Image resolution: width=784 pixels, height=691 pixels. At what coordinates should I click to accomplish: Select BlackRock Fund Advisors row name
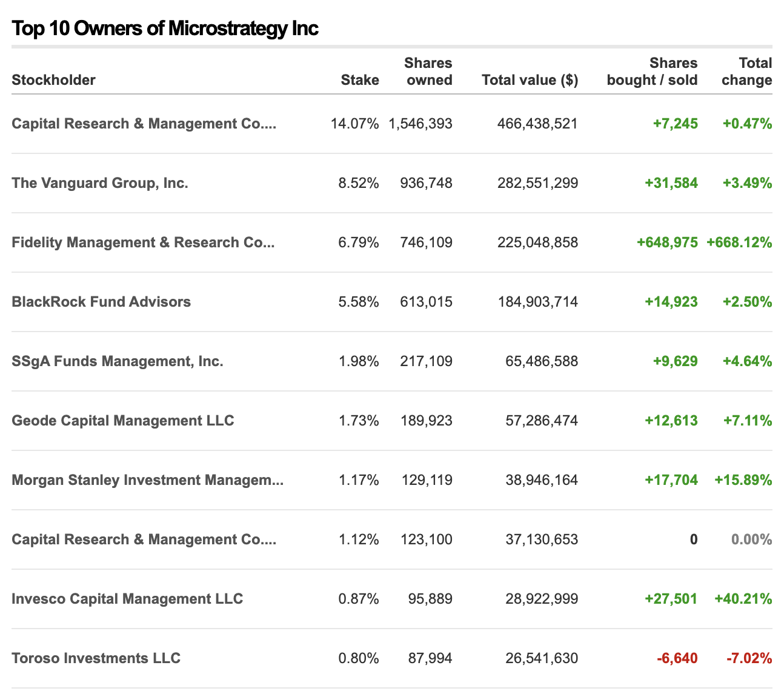pos(101,302)
